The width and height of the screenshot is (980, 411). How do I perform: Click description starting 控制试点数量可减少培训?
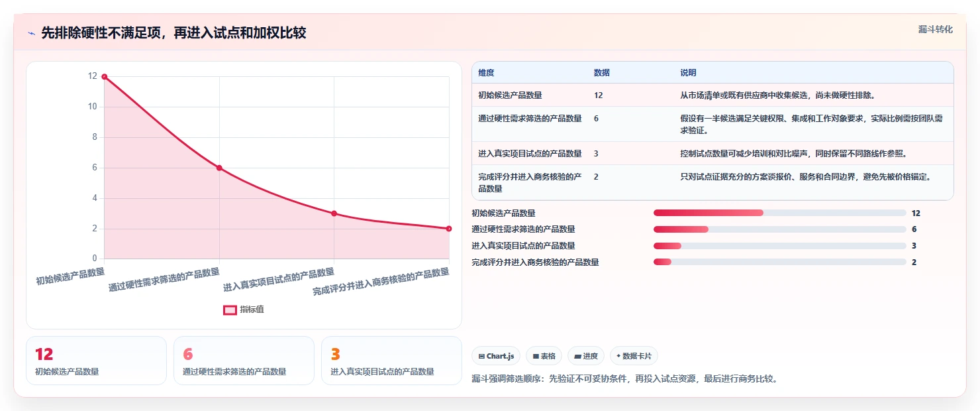pyautogui.click(x=793, y=154)
